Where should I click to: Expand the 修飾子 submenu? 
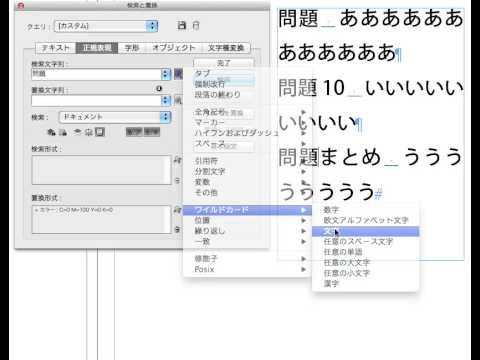[x=247, y=258]
